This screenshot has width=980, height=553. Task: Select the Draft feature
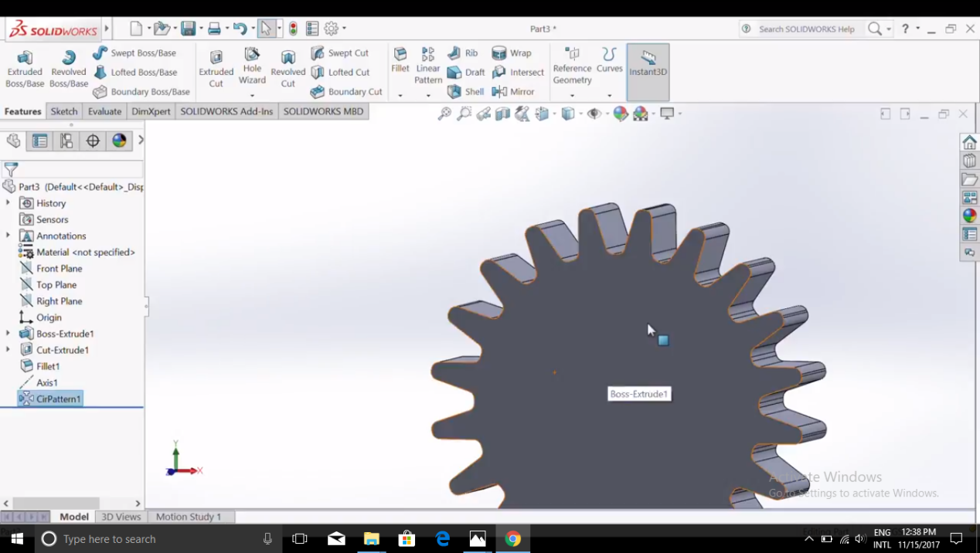[466, 73]
